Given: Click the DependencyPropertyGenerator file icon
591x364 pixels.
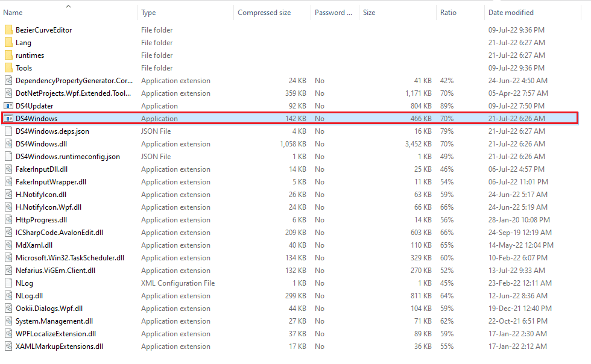Looking at the screenshot, I should [x=8, y=81].
